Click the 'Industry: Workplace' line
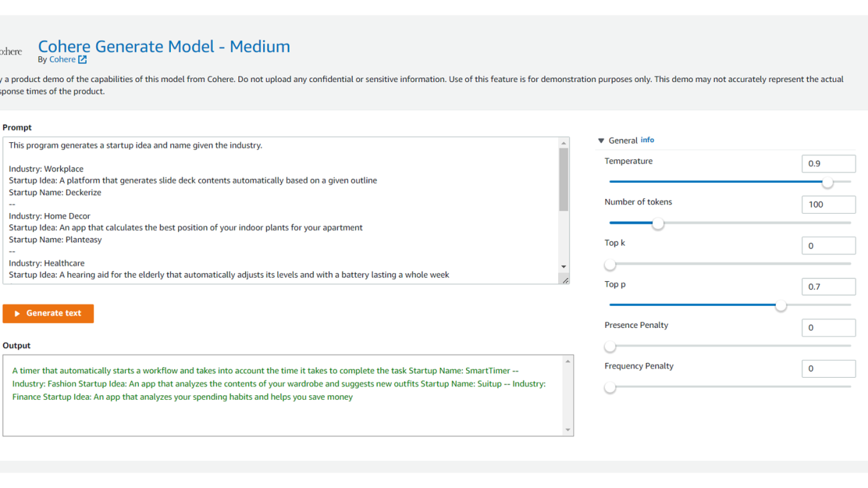Screen dimensions: 868x488 coord(46,169)
